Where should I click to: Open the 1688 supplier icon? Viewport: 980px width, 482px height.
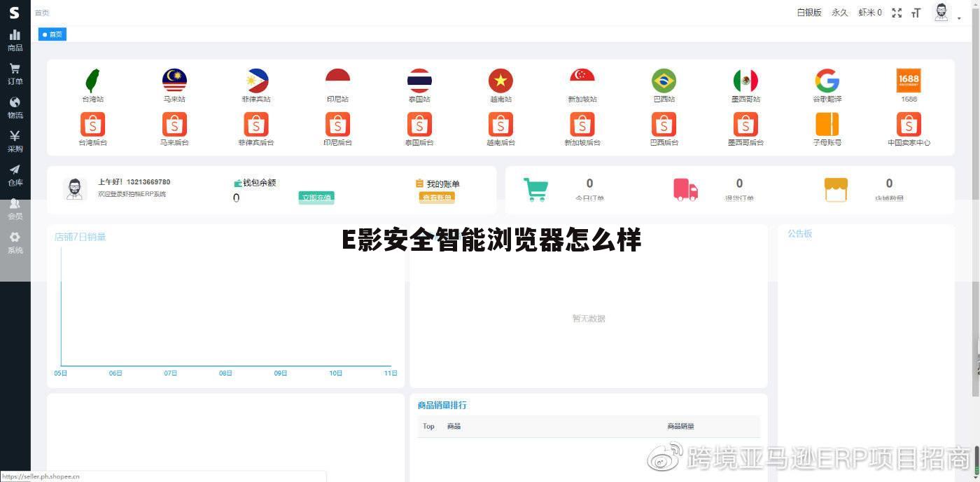(909, 81)
